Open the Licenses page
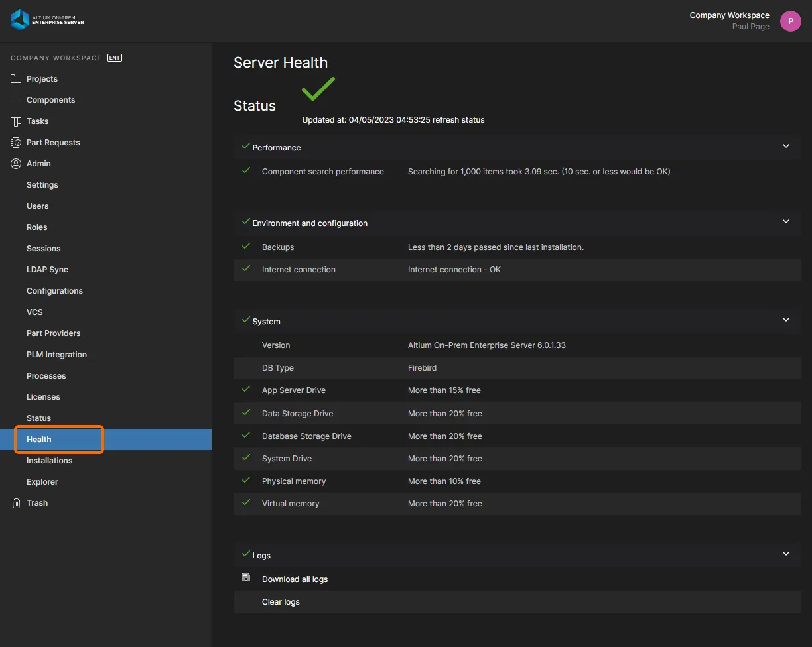The height and width of the screenshot is (647, 812). point(43,397)
